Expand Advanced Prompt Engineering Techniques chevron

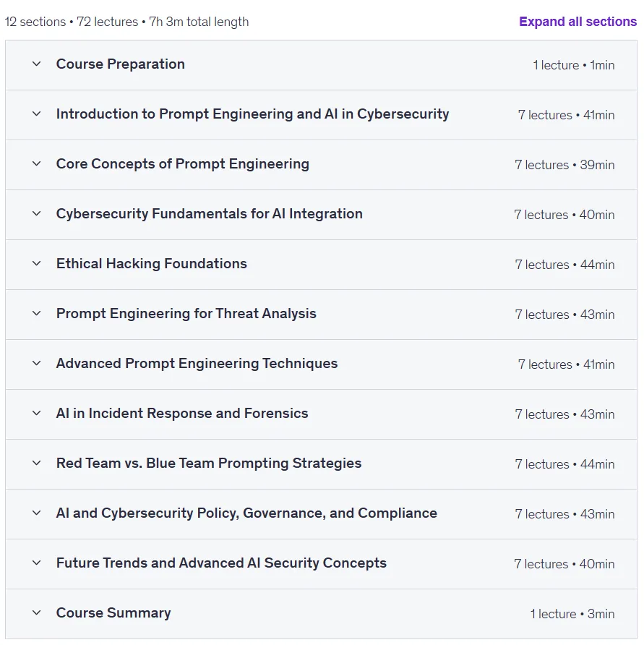tap(37, 363)
